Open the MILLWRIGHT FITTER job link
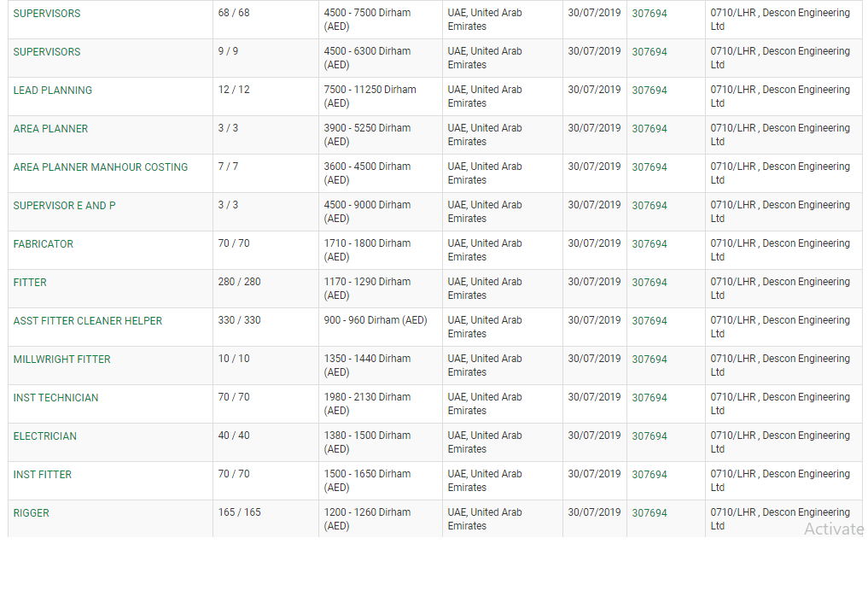Screen dimensions: 868x614 click(x=62, y=360)
